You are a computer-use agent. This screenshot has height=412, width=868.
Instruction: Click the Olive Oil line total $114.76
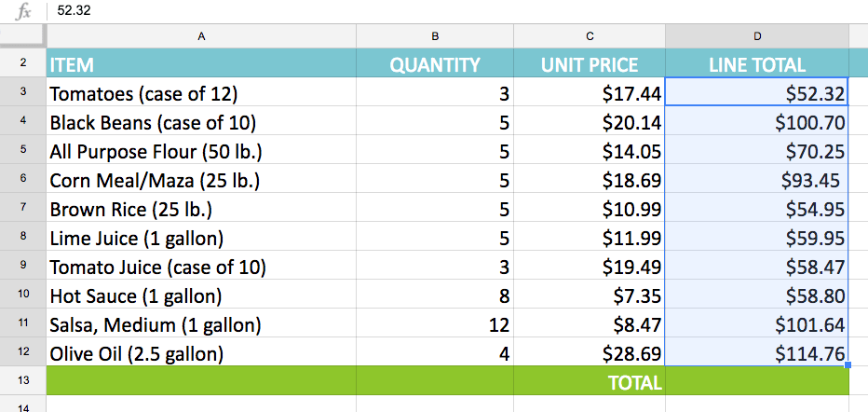pyautogui.click(x=756, y=353)
